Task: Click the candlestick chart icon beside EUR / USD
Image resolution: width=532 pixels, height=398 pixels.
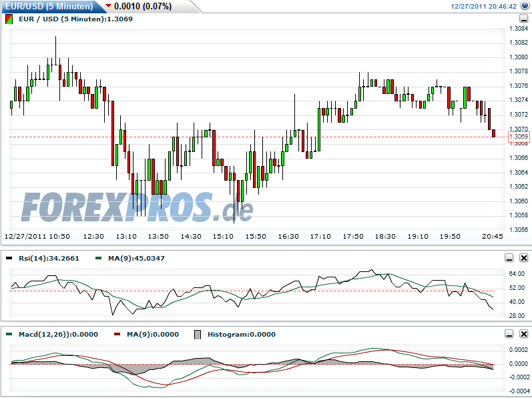Action: [x=9, y=19]
